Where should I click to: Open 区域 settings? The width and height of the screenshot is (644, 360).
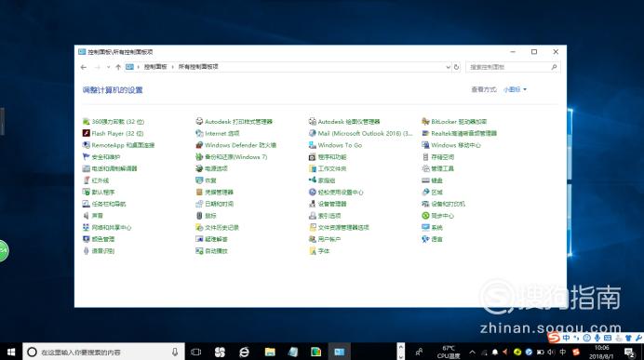[x=432, y=193]
